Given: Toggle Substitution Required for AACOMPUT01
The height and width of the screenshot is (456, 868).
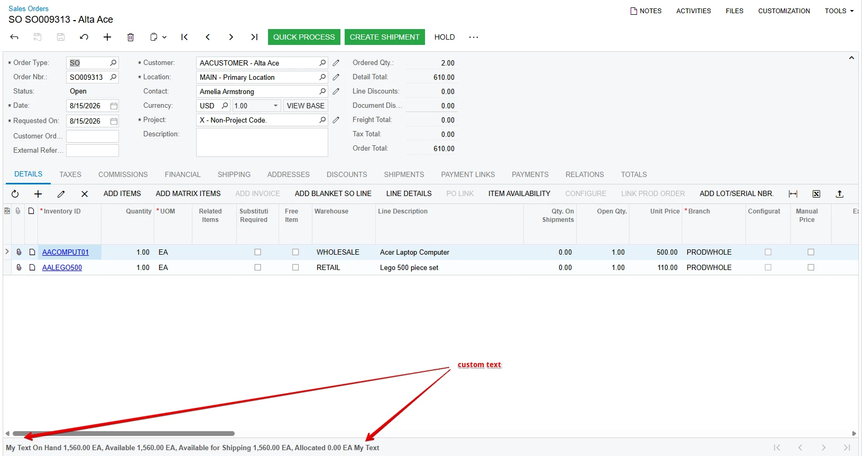Looking at the screenshot, I should pos(258,252).
